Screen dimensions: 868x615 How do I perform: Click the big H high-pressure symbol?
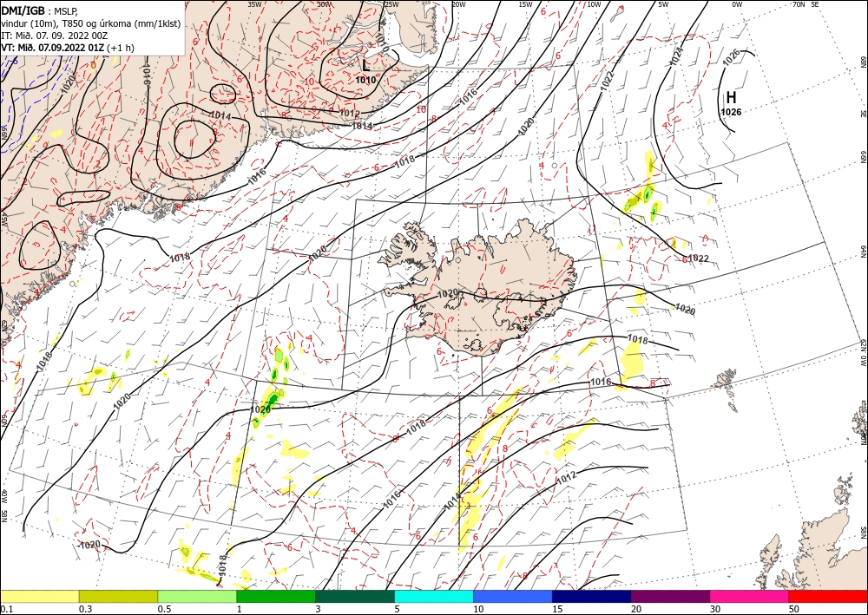(x=731, y=98)
